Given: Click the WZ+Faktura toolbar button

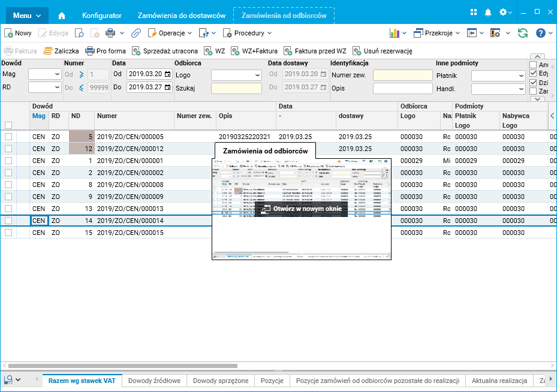Looking at the screenshot, I should 254,51.
